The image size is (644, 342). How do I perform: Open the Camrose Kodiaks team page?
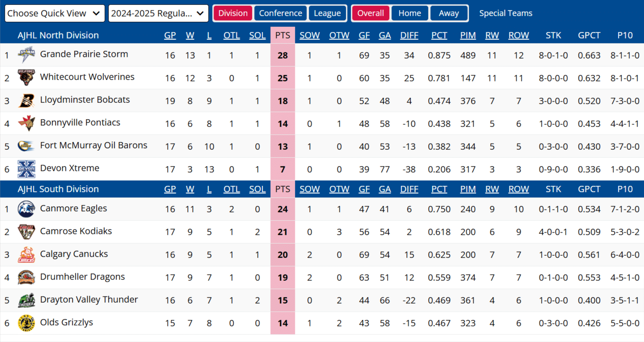(76, 231)
